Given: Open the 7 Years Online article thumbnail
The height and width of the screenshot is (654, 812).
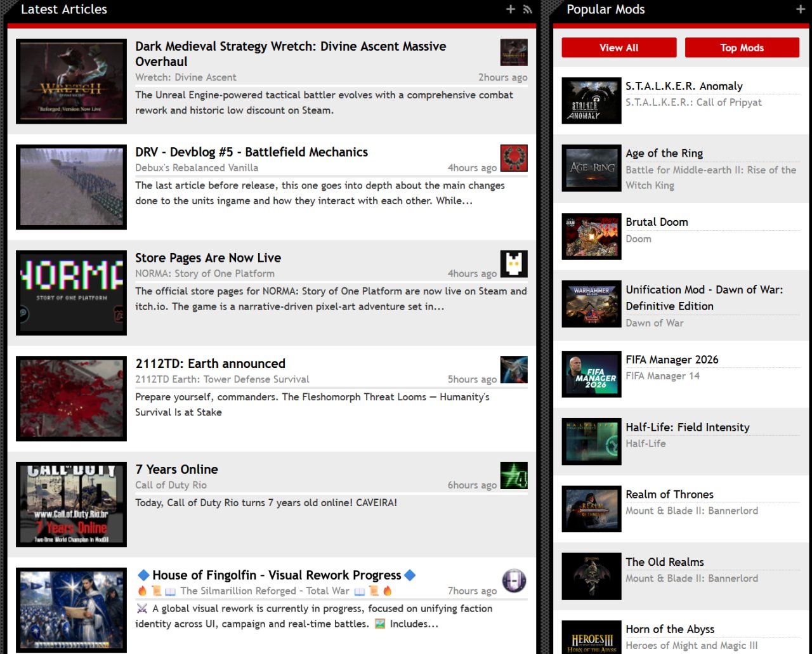Looking at the screenshot, I should point(71,504).
